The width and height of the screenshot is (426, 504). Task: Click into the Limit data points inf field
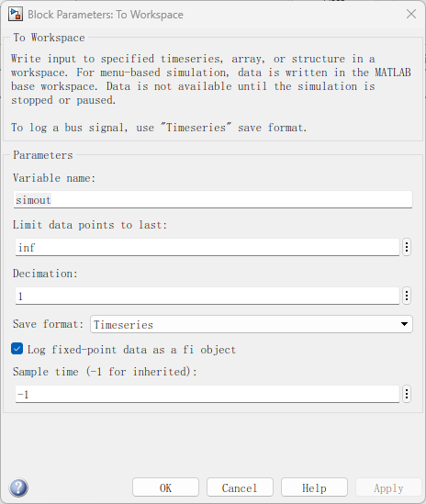tap(207, 247)
